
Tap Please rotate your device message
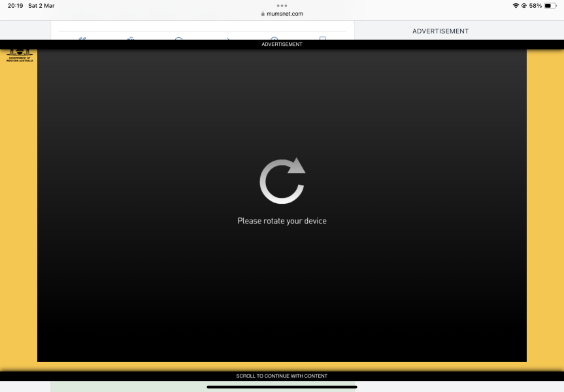pyautogui.click(x=282, y=221)
